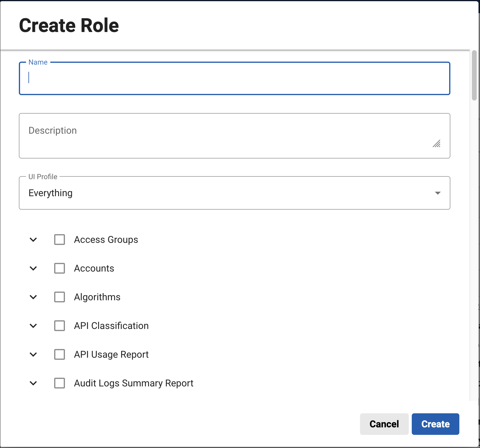Click the UI Profile dropdown arrow
The image size is (480, 448).
438,193
